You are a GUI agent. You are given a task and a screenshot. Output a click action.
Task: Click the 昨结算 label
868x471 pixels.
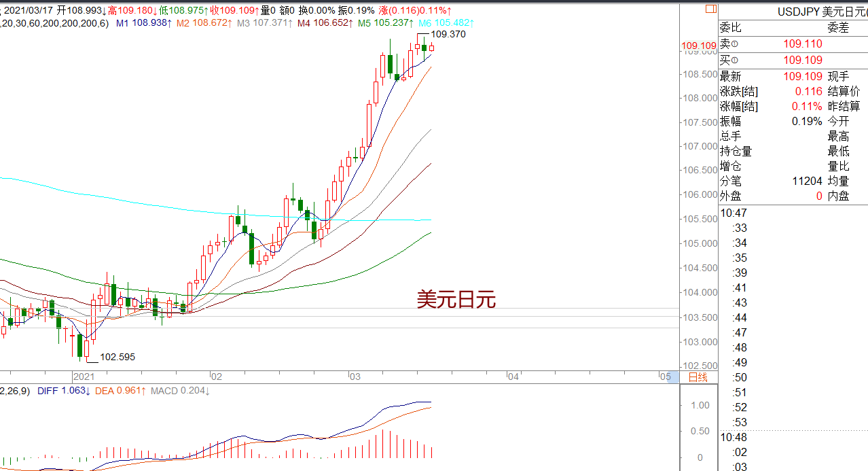844,106
